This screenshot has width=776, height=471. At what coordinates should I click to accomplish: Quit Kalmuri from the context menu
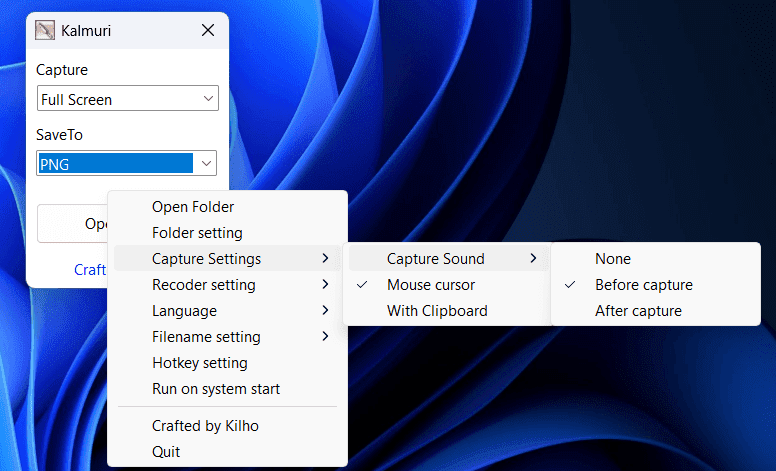pos(227,452)
